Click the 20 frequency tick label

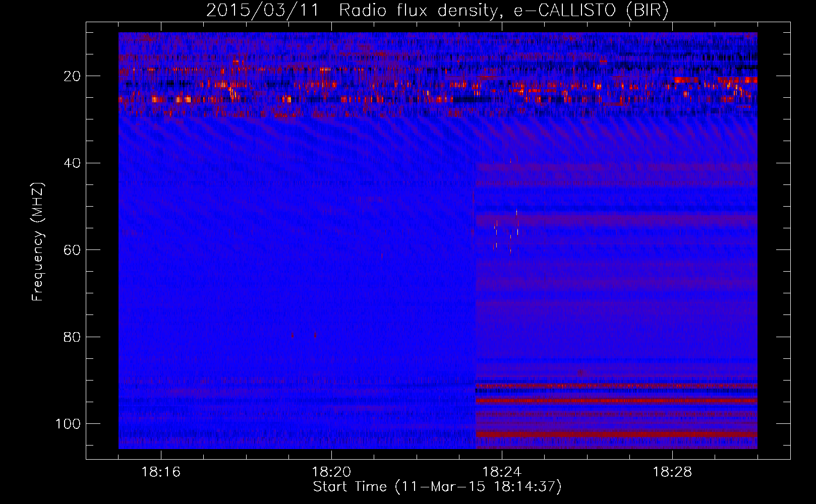(72, 76)
